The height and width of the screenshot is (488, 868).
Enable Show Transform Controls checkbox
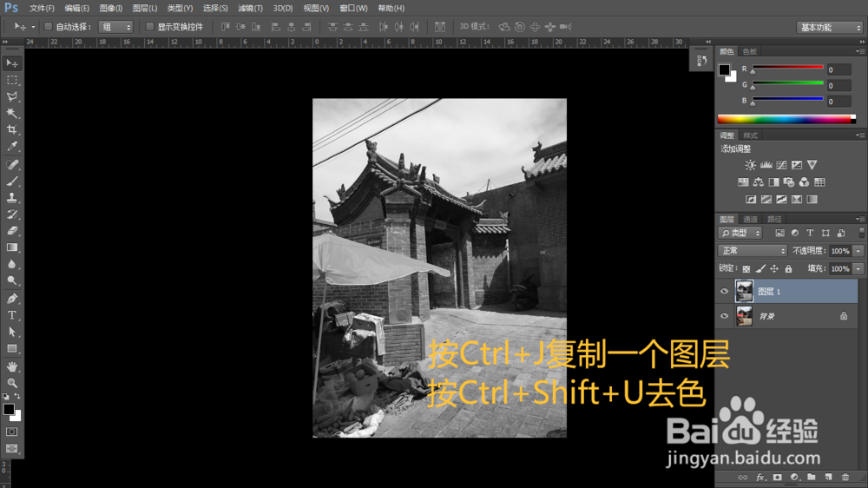[149, 27]
